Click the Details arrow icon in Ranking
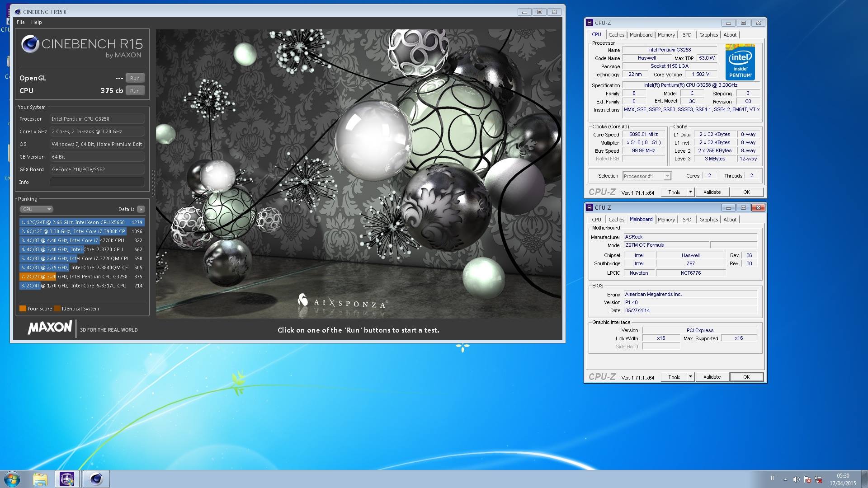Viewport: 868px width, 488px height. click(x=141, y=209)
